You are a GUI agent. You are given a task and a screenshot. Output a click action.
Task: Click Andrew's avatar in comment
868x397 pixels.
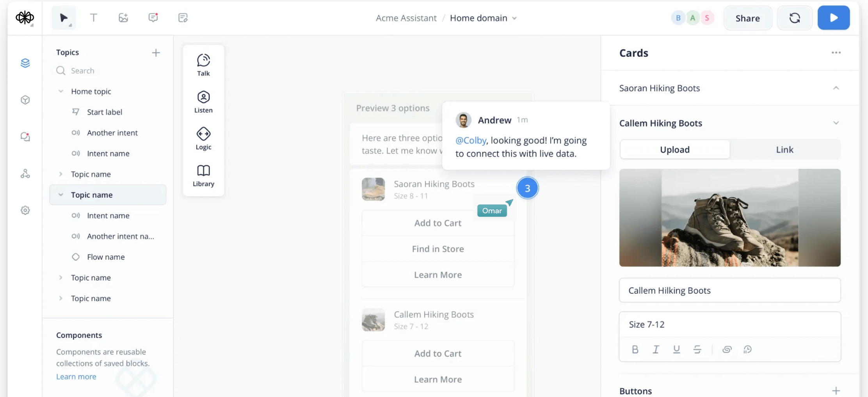[x=464, y=120]
